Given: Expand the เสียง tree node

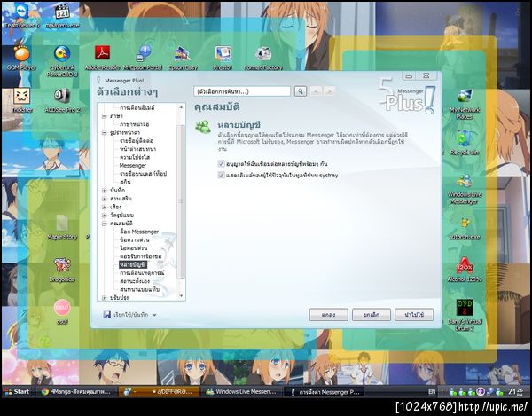Looking at the screenshot, I should pyautogui.click(x=104, y=207).
